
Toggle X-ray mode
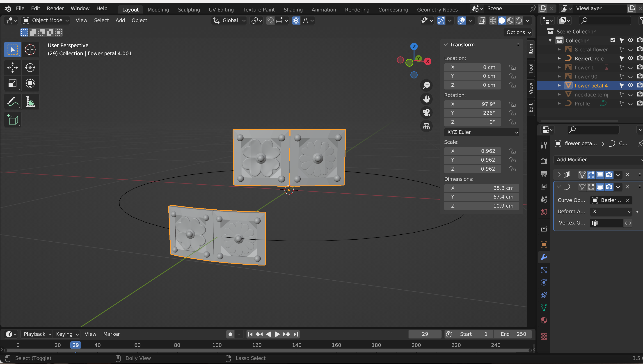(481, 21)
